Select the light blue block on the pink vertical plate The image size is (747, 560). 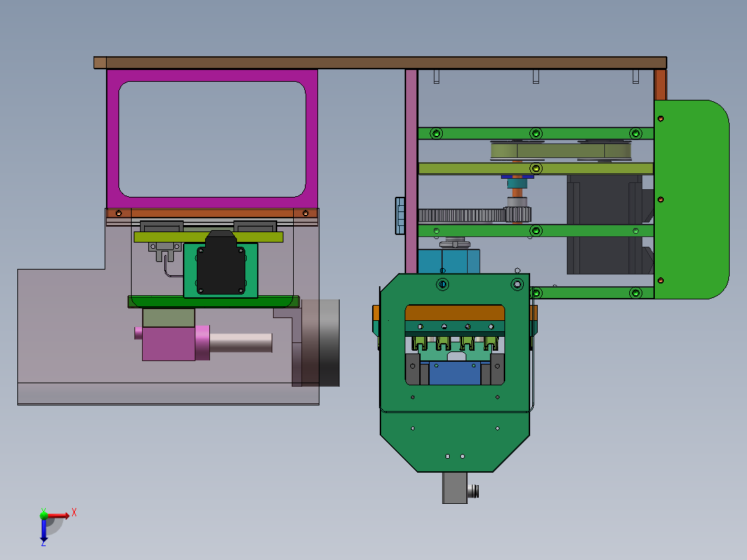coord(400,216)
